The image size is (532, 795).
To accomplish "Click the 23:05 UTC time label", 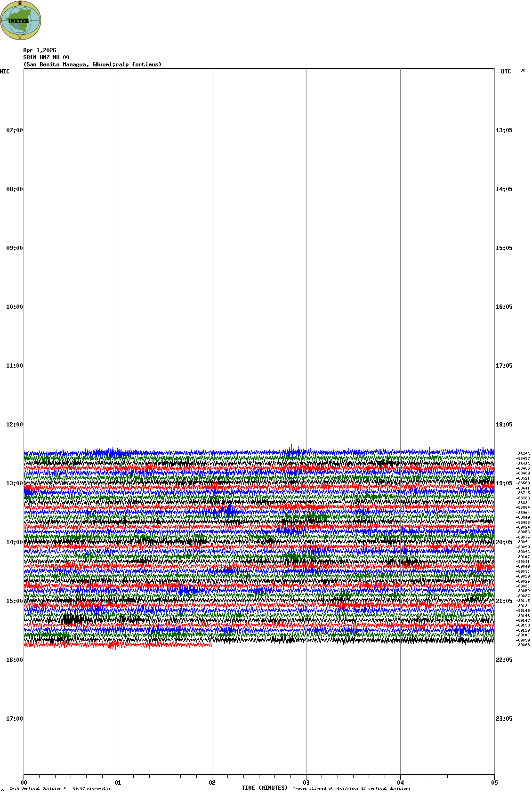I will point(504,719).
